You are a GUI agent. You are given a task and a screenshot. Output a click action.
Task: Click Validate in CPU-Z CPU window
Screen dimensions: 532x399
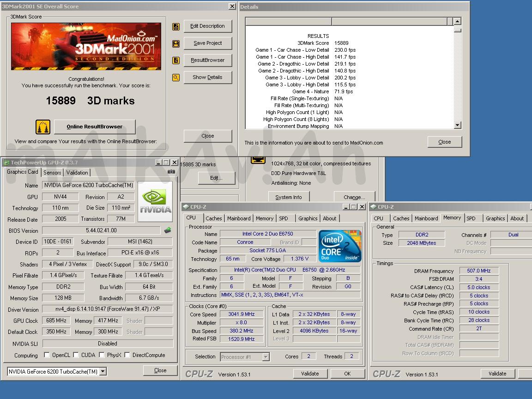point(310,374)
